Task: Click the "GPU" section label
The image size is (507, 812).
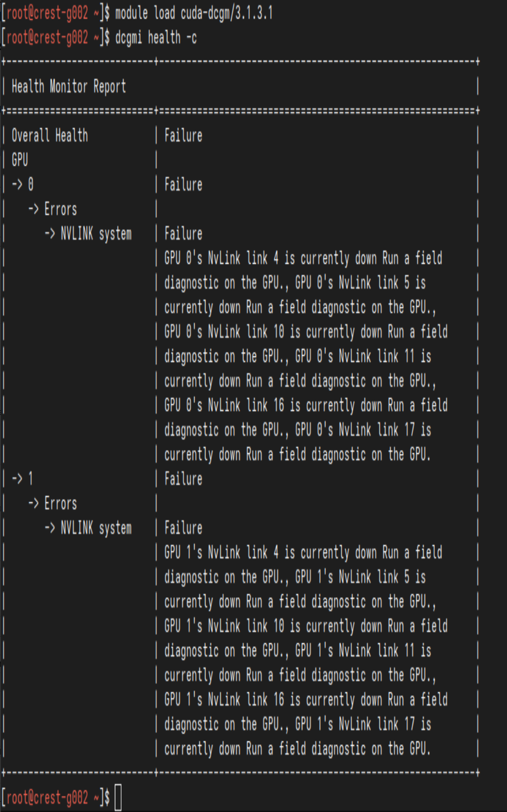Action: 20,160
